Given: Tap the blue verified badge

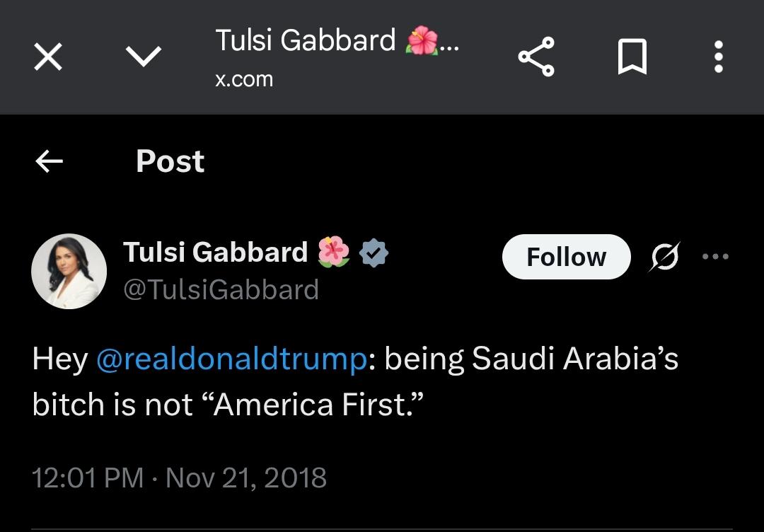Looking at the screenshot, I should point(374,253).
